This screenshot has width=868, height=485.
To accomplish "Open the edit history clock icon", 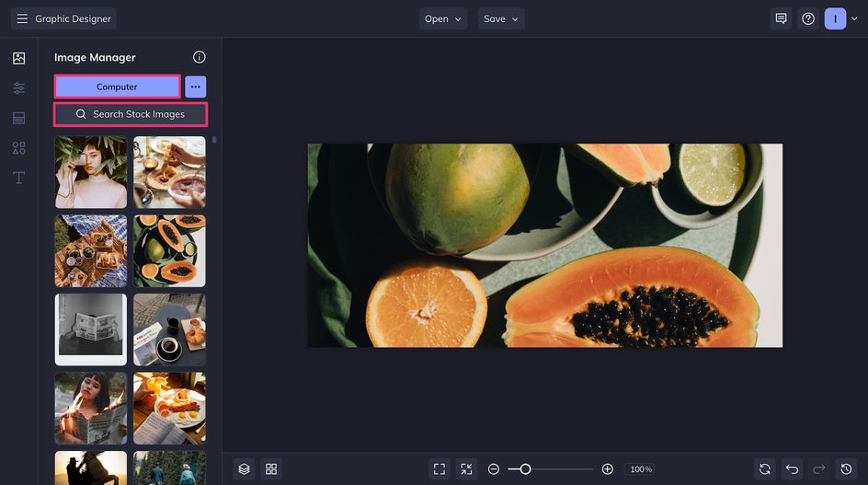I will [x=847, y=469].
